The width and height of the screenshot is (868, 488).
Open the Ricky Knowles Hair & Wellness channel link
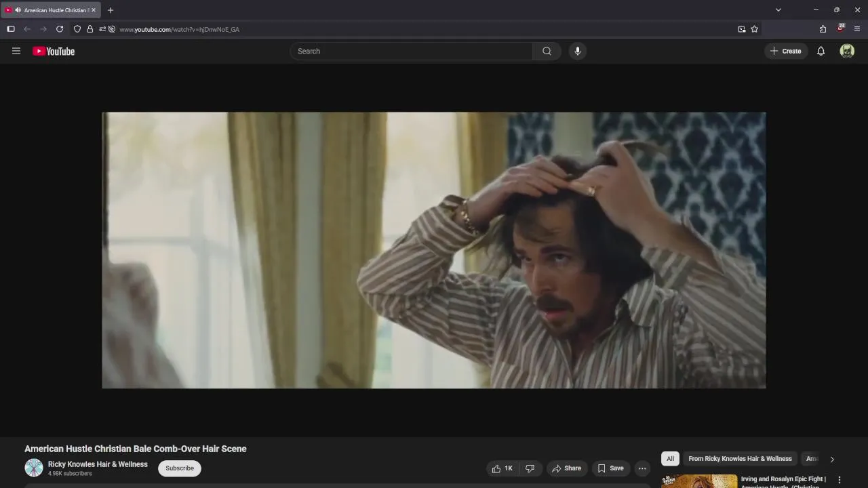pyautogui.click(x=98, y=464)
